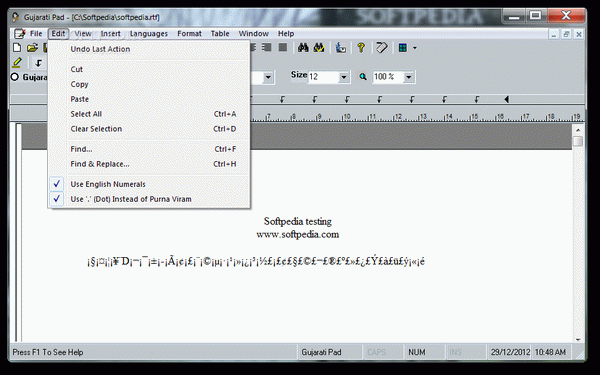Open the Help menu
This screenshot has width=600, height=375.
(x=286, y=34)
